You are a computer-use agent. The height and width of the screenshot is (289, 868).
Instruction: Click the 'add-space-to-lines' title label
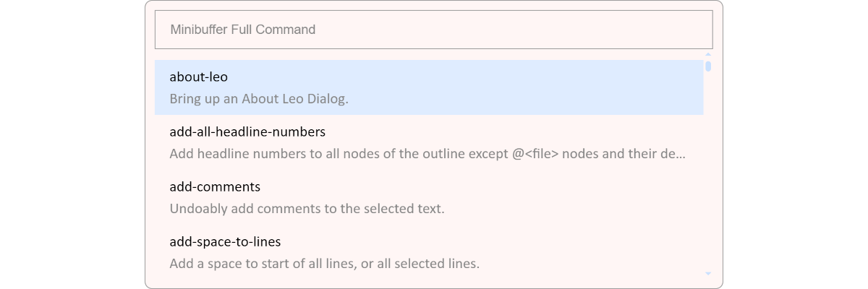point(225,242)
